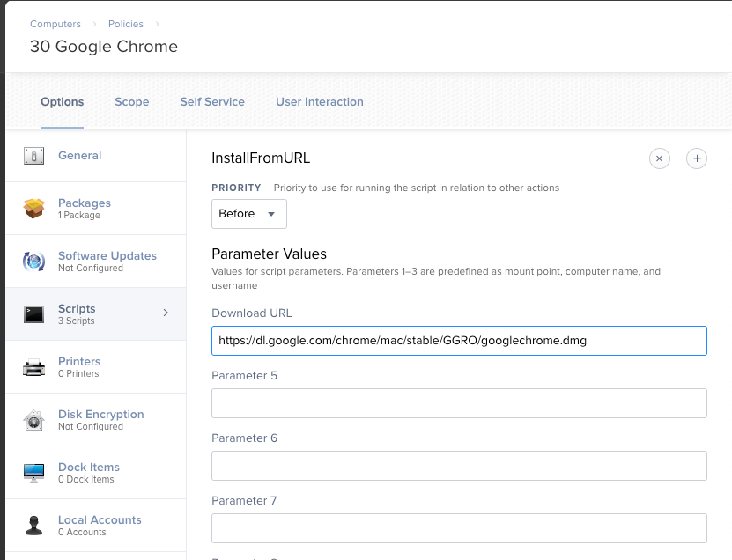Click the Packages box icon
Image resolution: width=732 pixels, height=560 pixels.
(x=33, y=208)
